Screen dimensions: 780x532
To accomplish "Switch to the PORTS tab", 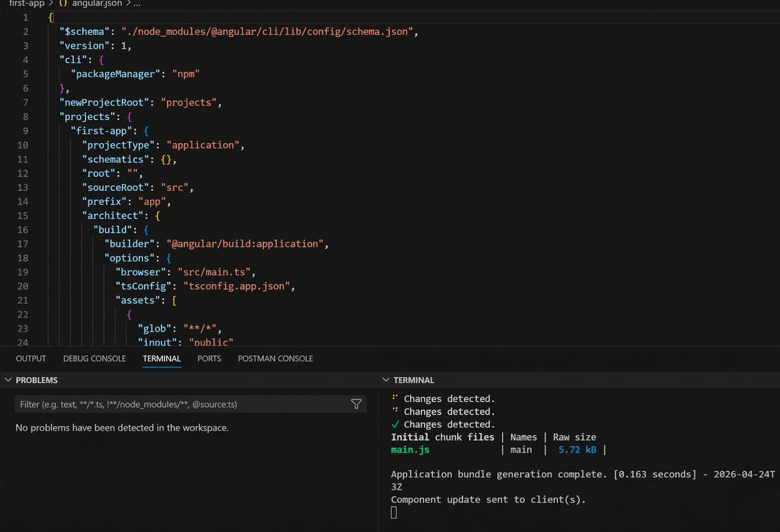I will (209, 359).
